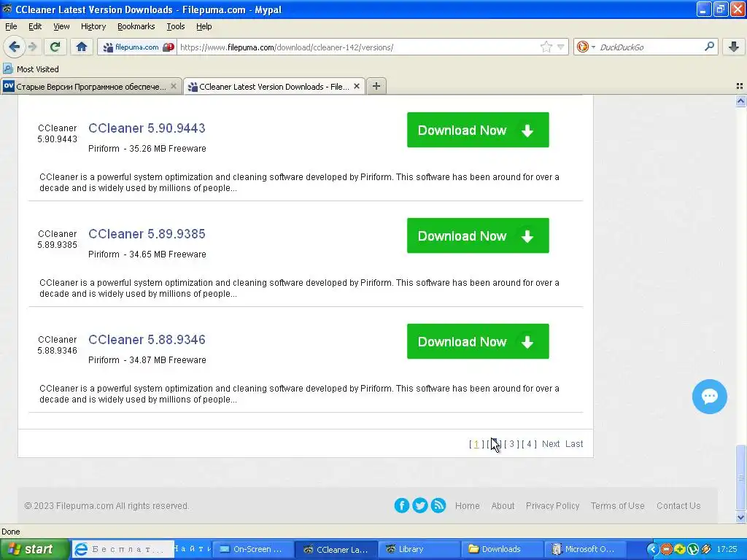Click the system tray clock 17:25
This screenshot has width=747, height=560.
727,549
